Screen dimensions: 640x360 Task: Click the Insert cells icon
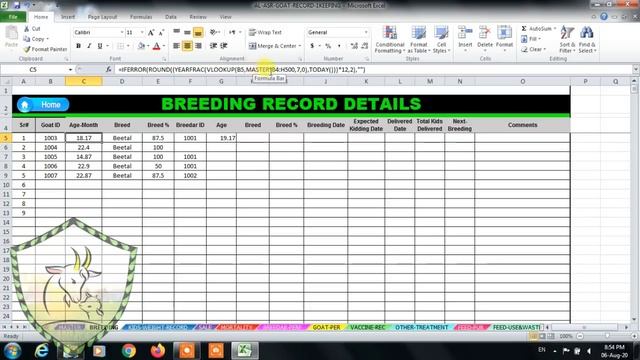465,33
